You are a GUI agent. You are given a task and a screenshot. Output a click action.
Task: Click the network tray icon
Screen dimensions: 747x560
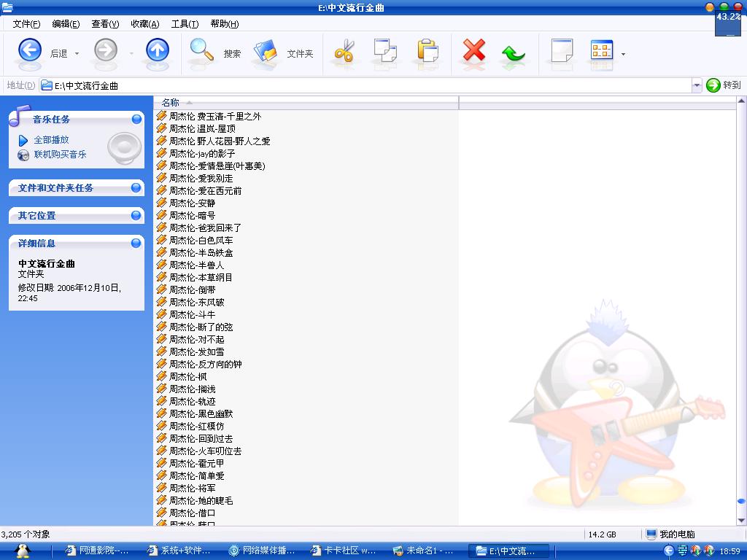click(682, 551)
